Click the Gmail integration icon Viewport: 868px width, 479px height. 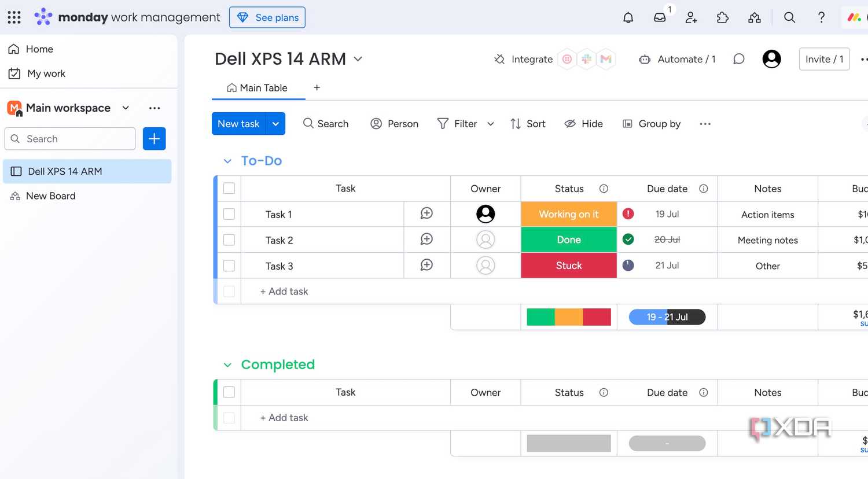pyautogui.click(x=606, y=59)
